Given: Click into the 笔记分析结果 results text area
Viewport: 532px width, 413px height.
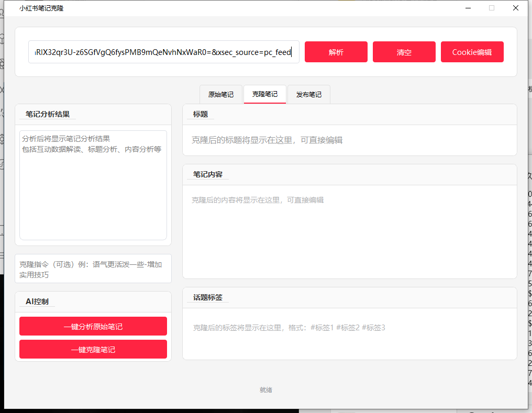Looking at the screenshot, I should click(x=93, y=185).
